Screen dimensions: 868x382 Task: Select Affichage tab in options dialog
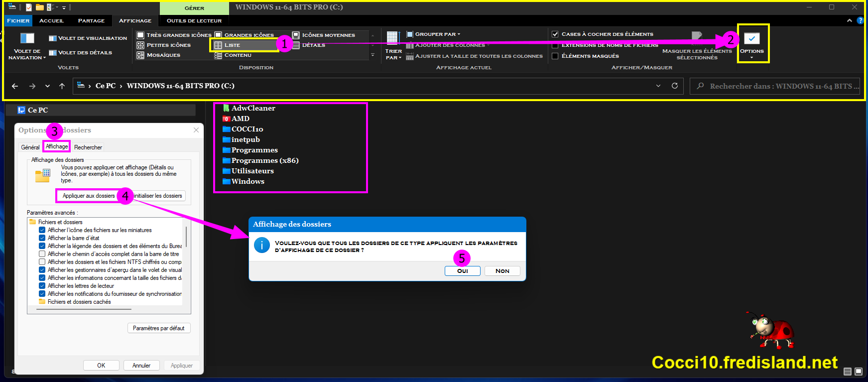click(57, 146)
